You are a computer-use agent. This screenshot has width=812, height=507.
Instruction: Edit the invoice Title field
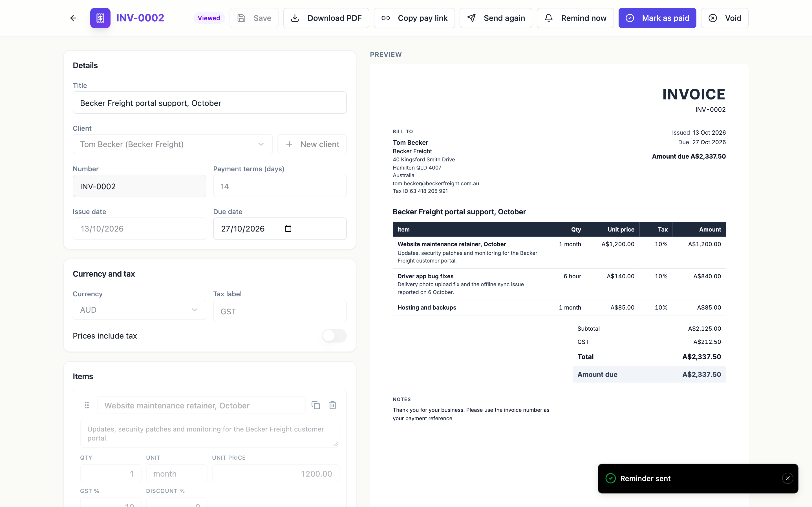210,103
